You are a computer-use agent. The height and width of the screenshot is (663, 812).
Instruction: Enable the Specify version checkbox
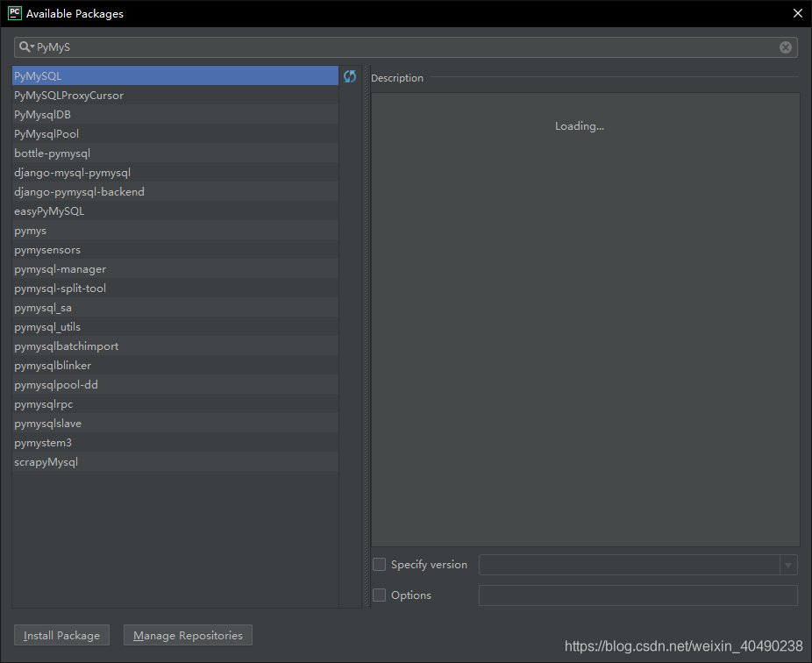click(x=379, y=564)
